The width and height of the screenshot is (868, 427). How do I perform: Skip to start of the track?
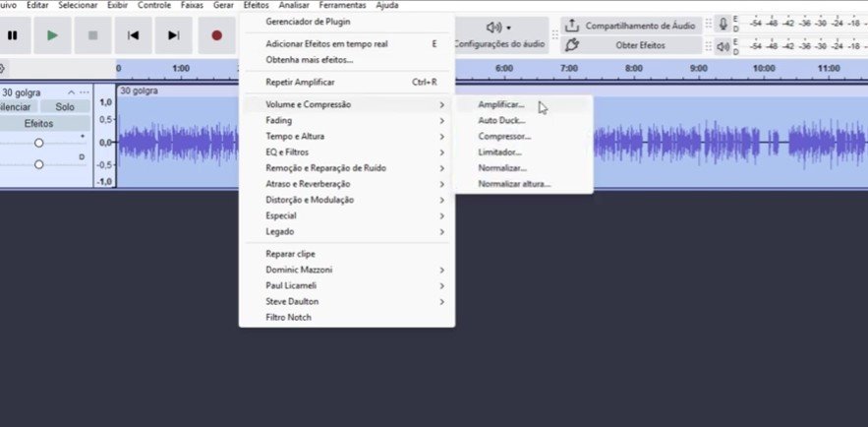coord(133,35)
